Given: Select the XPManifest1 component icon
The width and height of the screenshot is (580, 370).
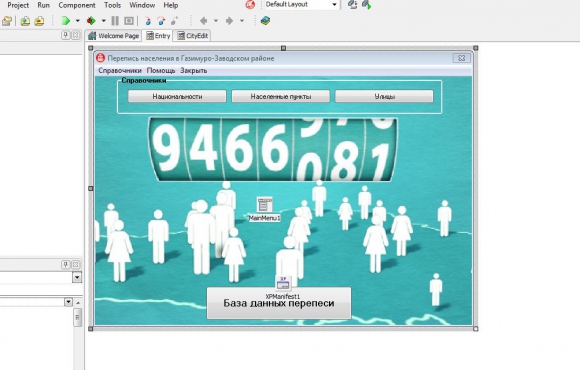Looking at the screenshot, I should coord(283,283).
